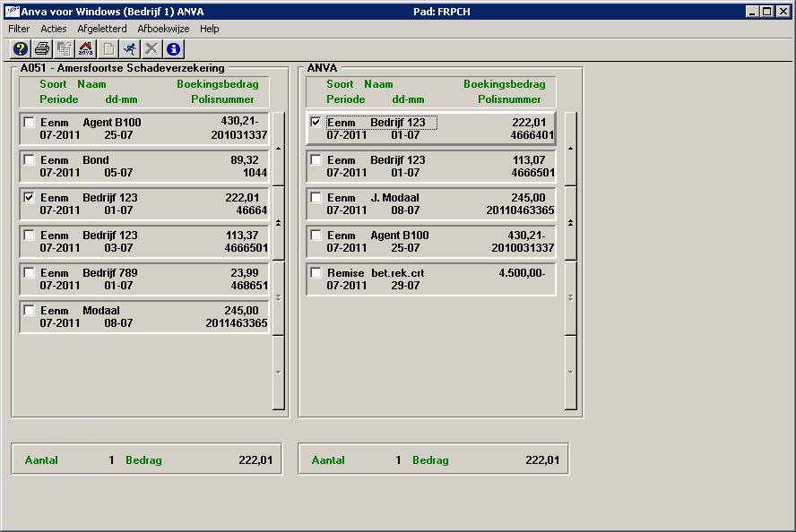796x532 pixels.
Task: Click the up arrow on the ANVA list scrollbar
Action: pyautogui.click(x=569, y=147)
